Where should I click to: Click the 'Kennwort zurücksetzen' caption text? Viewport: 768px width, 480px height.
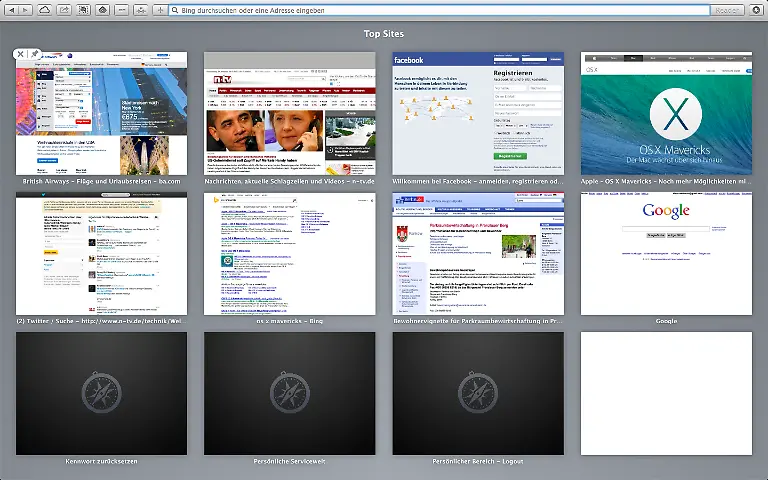(101, 461)
